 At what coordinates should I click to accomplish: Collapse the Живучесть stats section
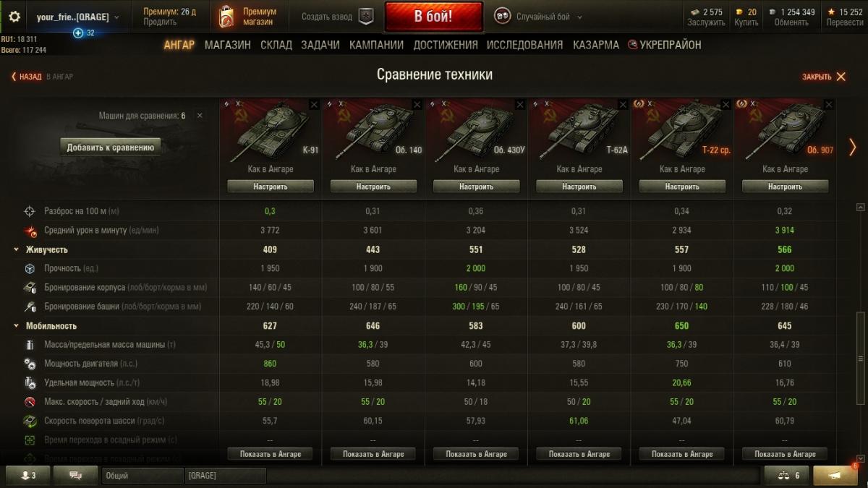pyautogui.click(x=16, y=249)
